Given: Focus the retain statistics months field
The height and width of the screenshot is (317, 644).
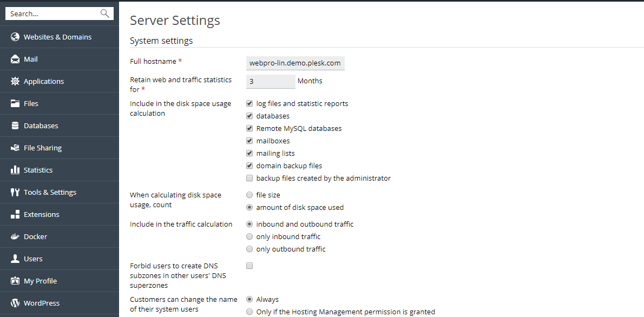Looking at the screenshot, I should pyautogui.click(x=271, y=81).
